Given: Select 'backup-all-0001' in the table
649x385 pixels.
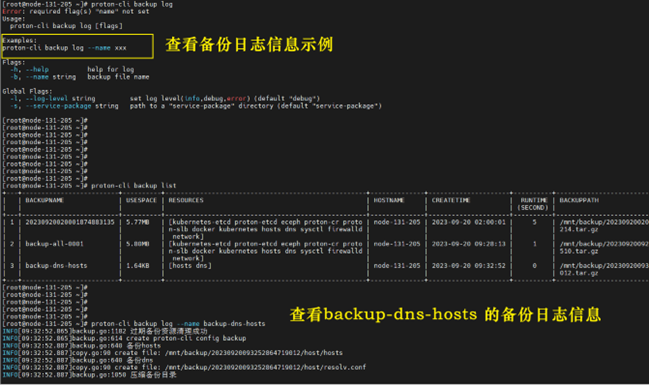Looking at the screenshot, I should coord(54,244).
